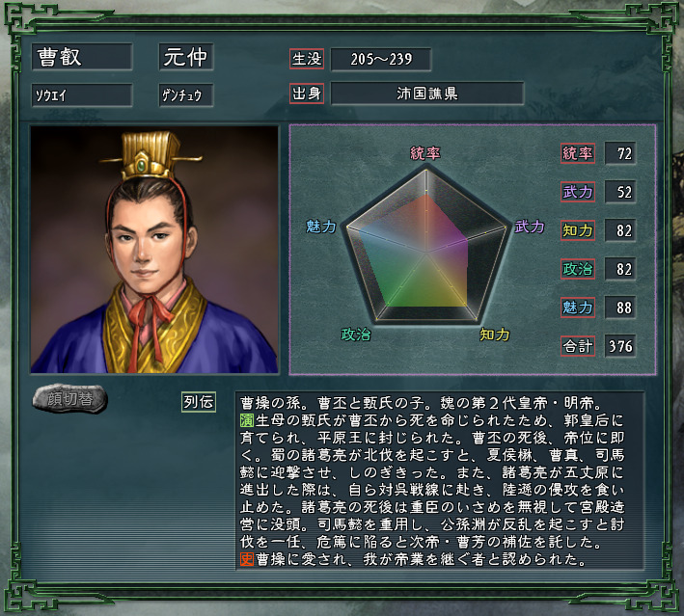The height and width of the screenshot is (616, 684).
Task: Click the 合計 total label
Action: click(x=578, y=346)
